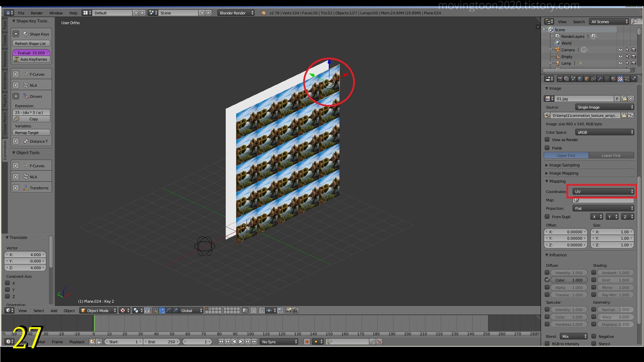Adjust the Displace 0.200 geometry slider
Image resolution: width=644 pixels, height=362 pixels.
(x=615, y=324)
